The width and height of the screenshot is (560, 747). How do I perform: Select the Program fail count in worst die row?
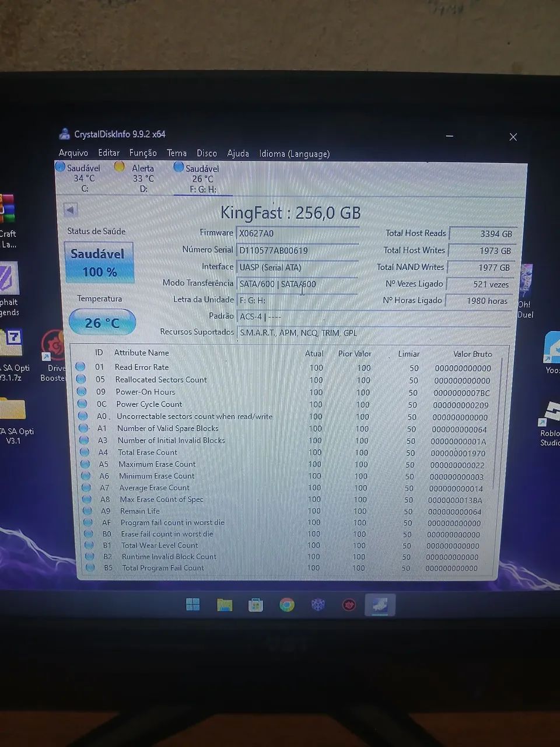pos(286,523)
